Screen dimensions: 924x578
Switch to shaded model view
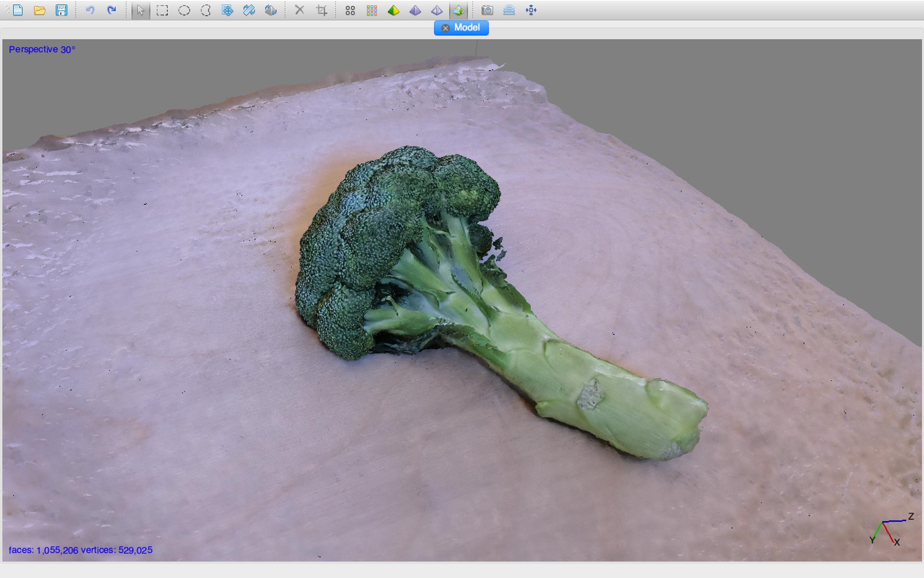394,10
